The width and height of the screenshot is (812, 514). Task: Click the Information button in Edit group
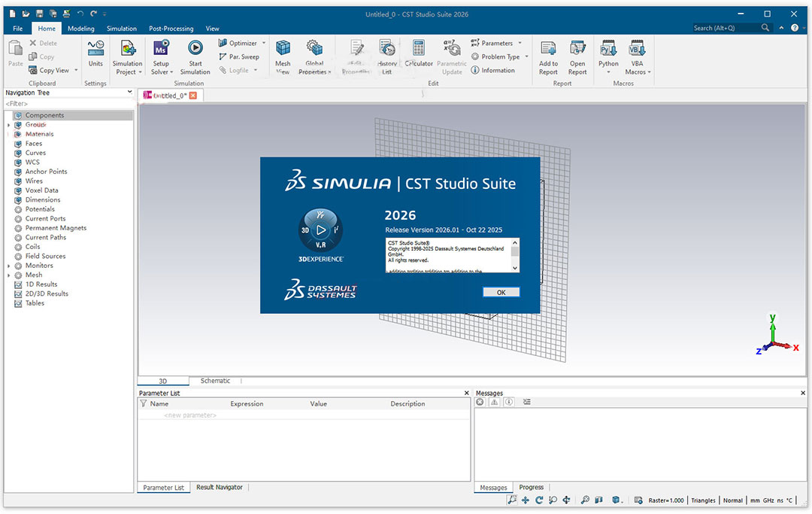(492, 71)
